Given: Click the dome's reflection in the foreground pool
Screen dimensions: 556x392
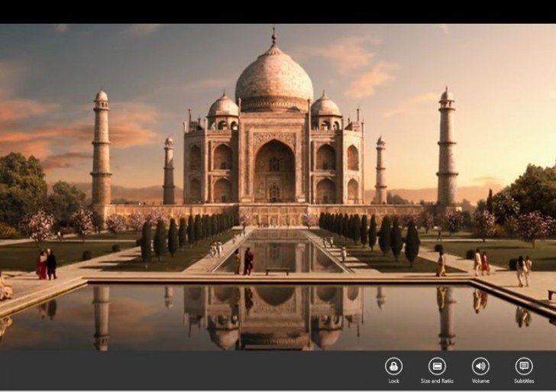Looking at the screenshot, I should click(x=274, y=296).
